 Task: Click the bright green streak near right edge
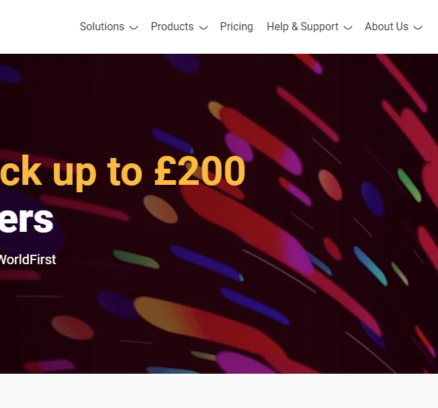pyautogui.click(x=409, y=185)
